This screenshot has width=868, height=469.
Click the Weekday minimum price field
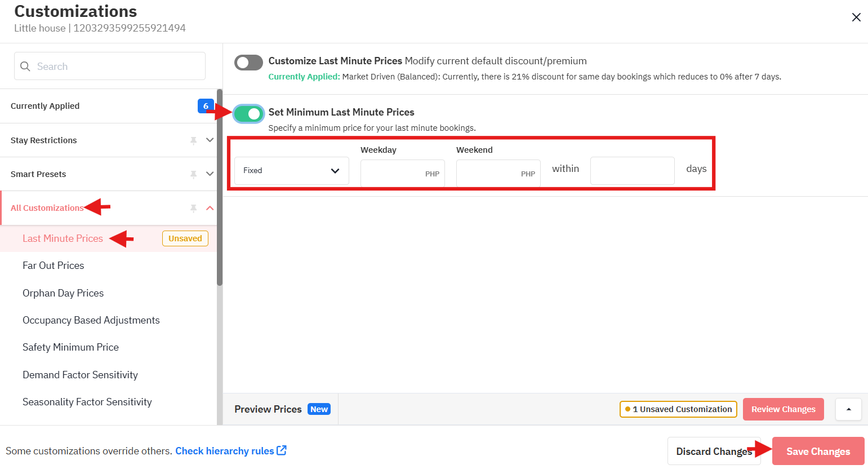tap(403, 173)
